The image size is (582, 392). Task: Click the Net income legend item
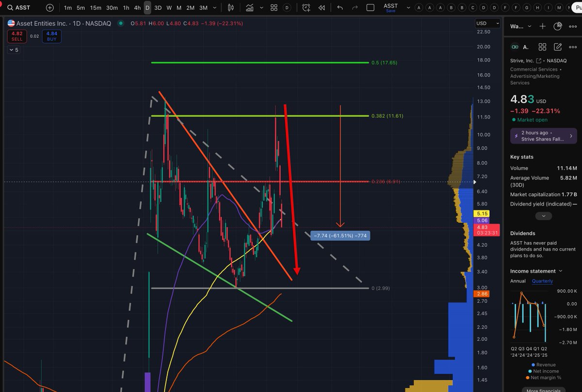(544, 371)
